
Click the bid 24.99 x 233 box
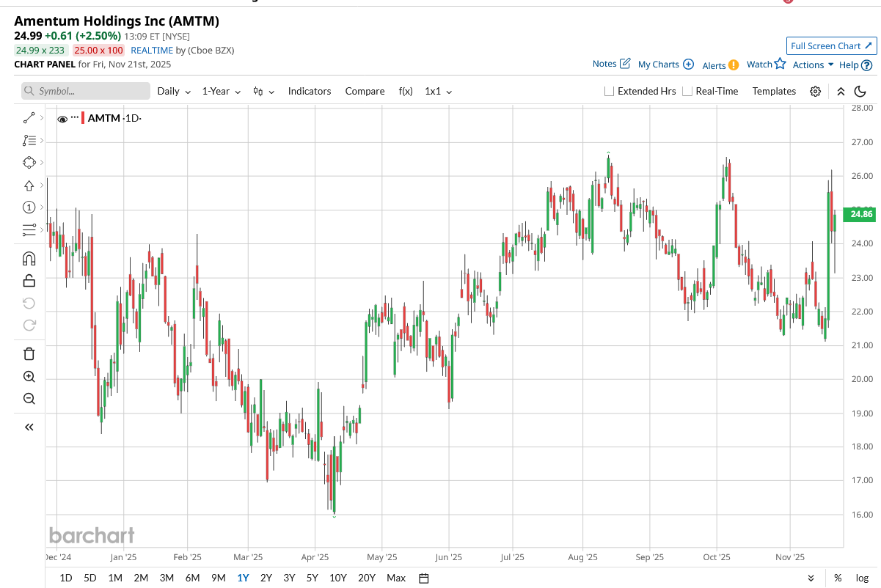pyautogui.click(x=40, y=50)
